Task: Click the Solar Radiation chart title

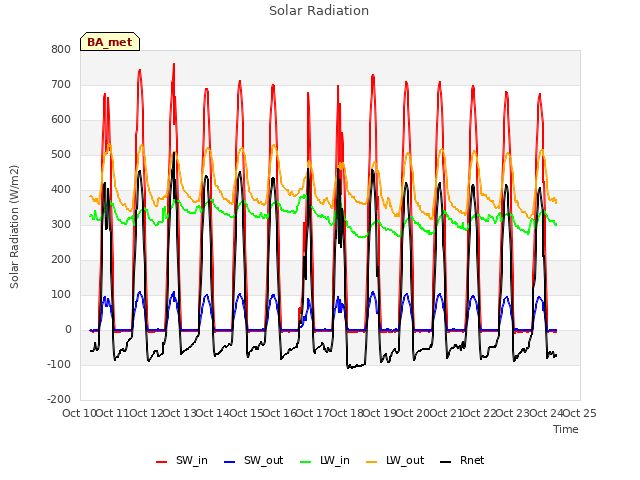Action: click(x=319, y=11)
